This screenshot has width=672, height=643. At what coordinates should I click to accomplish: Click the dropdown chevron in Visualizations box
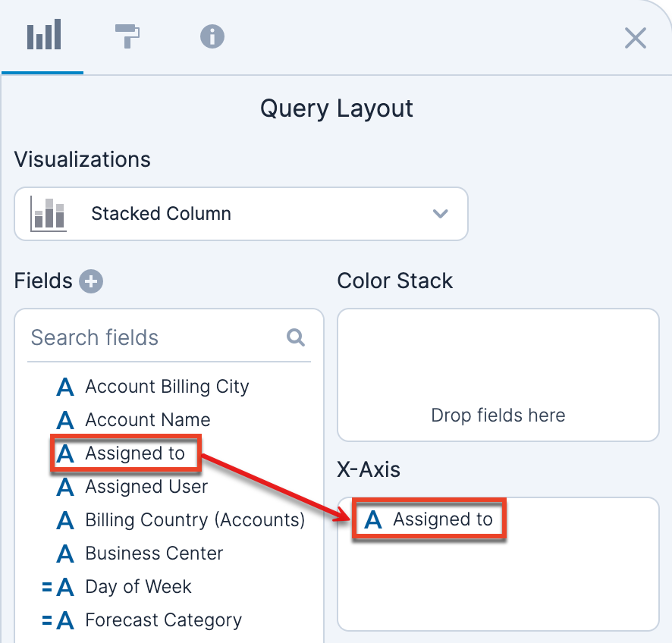(440, 214)
